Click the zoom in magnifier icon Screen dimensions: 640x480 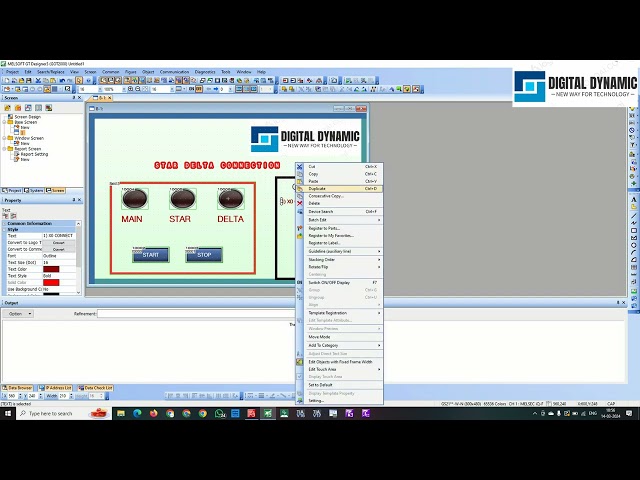131,89
